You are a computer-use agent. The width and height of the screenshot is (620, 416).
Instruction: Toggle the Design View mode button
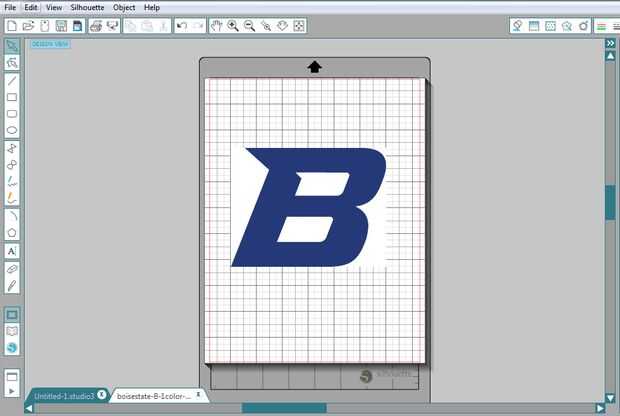[x=12, y=315]
